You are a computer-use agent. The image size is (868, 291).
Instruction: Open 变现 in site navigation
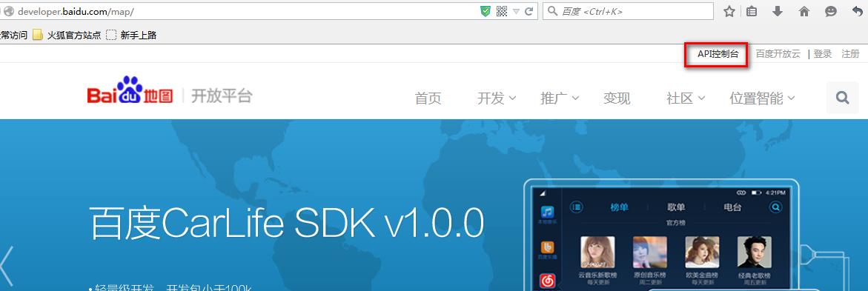(617, 98)
